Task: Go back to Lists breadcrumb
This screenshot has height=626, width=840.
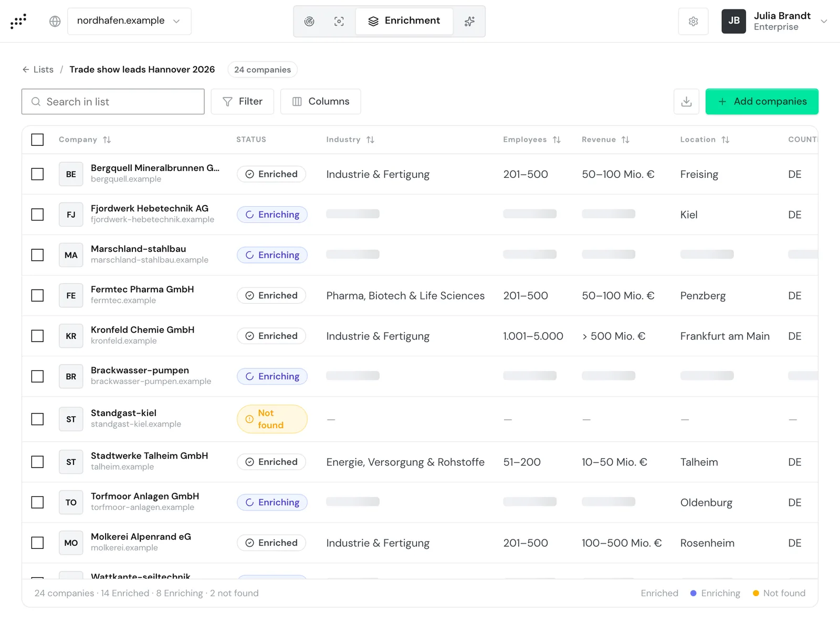Action: pos(38,69)
